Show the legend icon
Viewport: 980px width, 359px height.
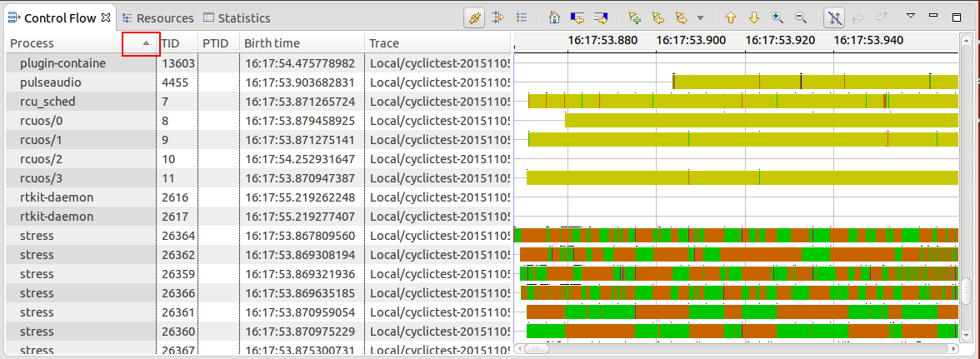click(x=523, y=17)
